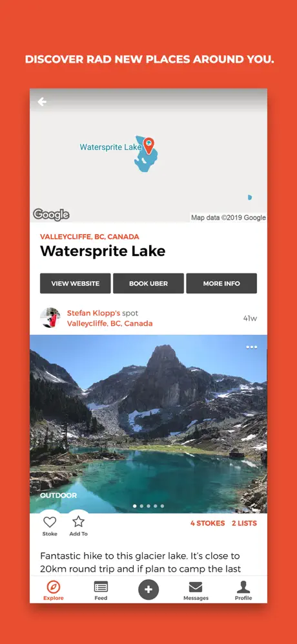This screenshot has width=297, height=644.
Task: Open the Explore compass tab
Action: (x=54, y=587)
